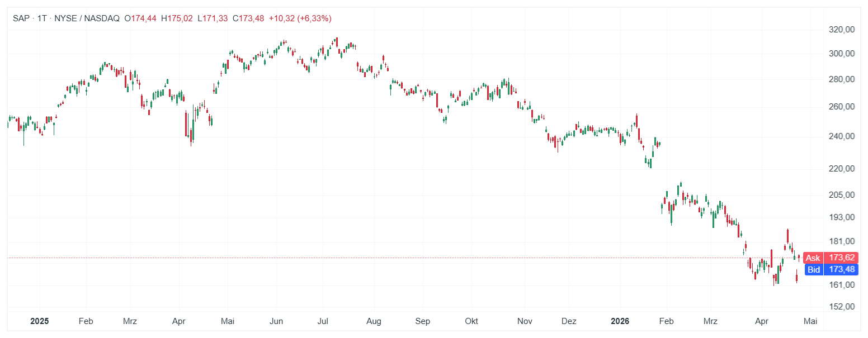The image size is (868, 338).
Task: Click the low value L171,33
Action: (213, 18)
